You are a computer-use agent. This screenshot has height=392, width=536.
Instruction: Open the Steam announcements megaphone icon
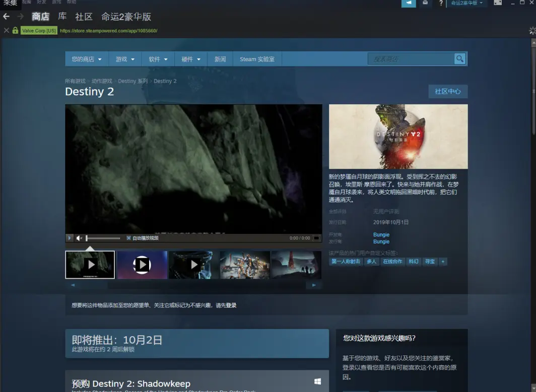[x=409, y=3]
